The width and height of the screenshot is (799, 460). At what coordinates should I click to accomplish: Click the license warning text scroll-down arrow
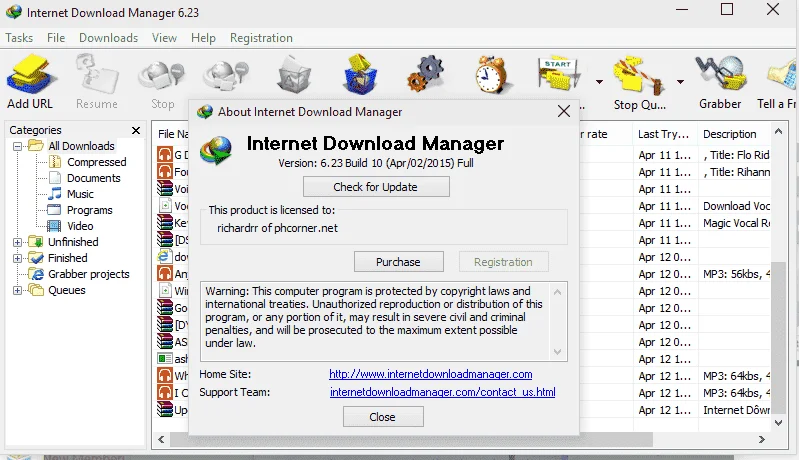[x=557, y=352]
